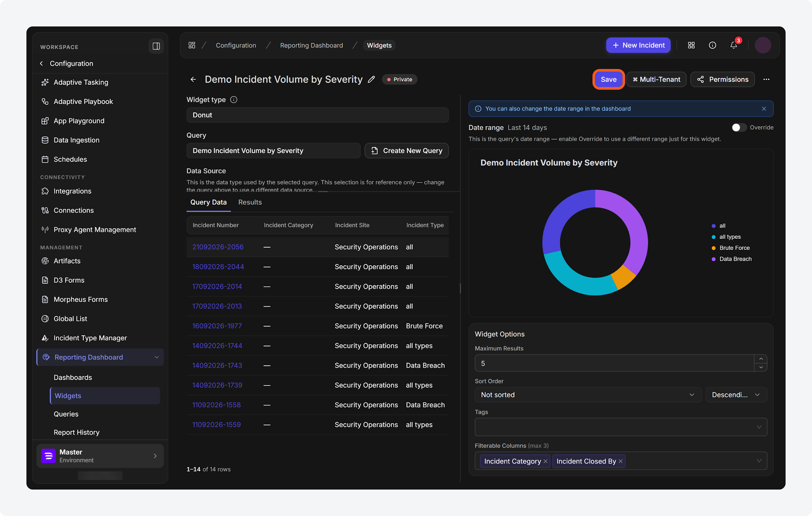Viewport: 812px width, 516px height.
Task: Click the Query name field
Action: point(273,151)
